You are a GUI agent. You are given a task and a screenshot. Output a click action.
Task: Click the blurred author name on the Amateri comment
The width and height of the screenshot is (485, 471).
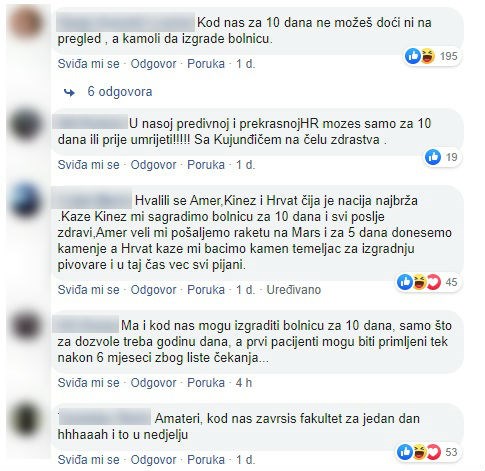(105, 418)
